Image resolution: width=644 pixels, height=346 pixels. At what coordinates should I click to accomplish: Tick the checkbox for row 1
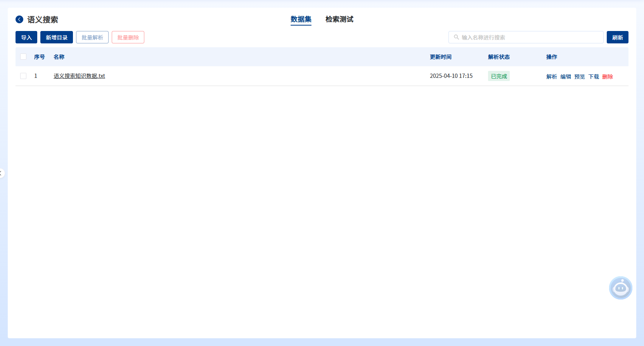[x=23, y=76]
